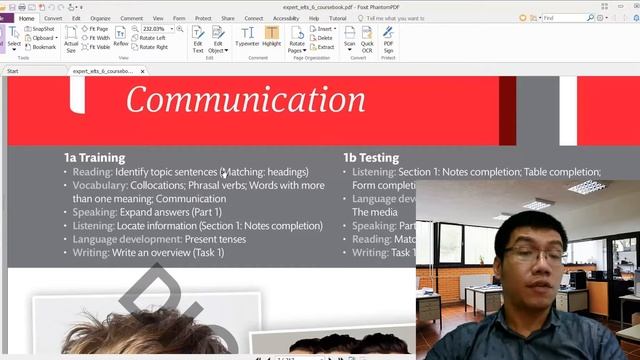Open the Accessibility ribbon tab
This screenshot has width=640, height=360.
tap(286, 18)
